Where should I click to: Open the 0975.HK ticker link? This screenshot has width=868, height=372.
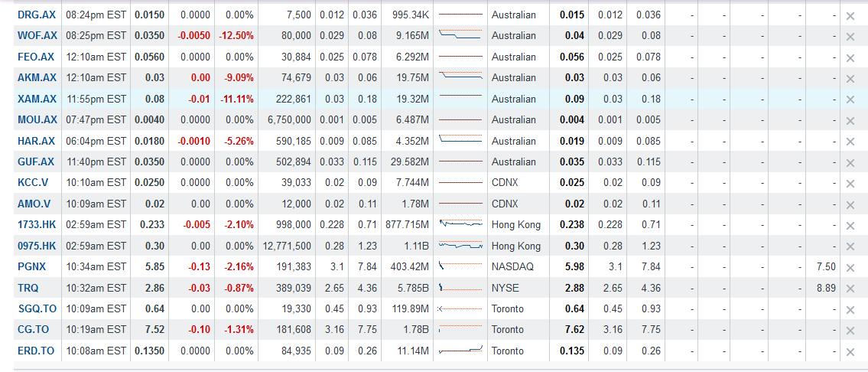pos(37,246)
